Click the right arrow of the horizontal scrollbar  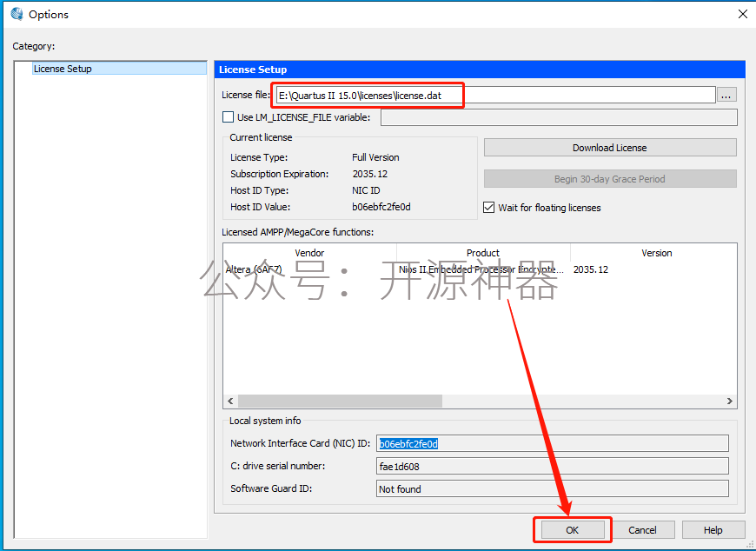[729, 401]
